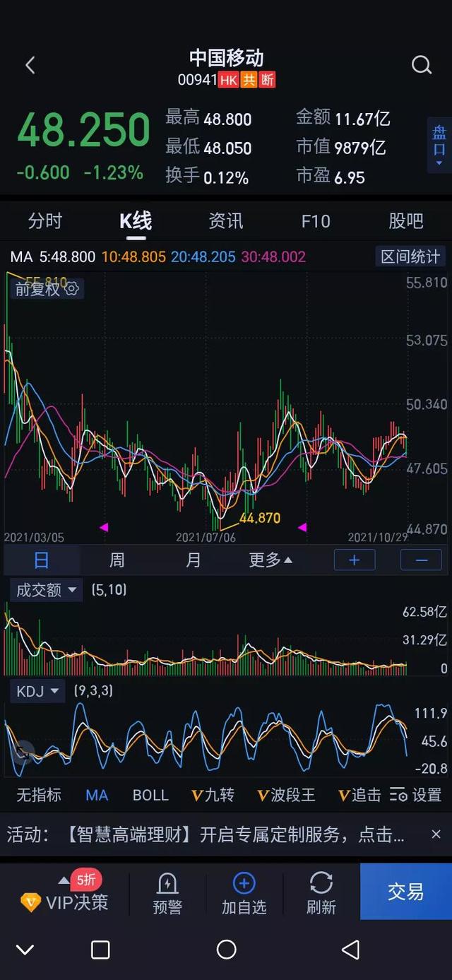Screen dimensions: 452x980
Task: Tap the 30:48.002 MA value
Action: pos(273,256)
